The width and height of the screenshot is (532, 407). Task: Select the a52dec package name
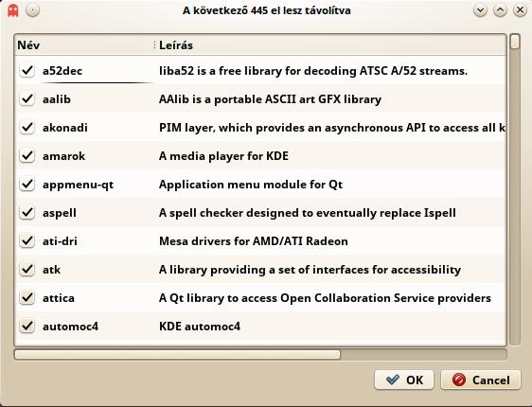[62, 71]
